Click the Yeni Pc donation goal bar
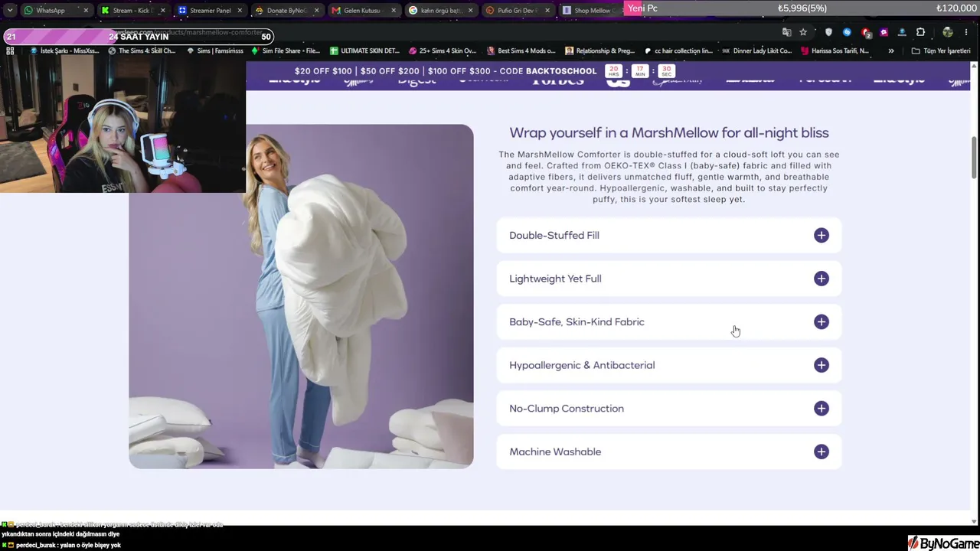 pyautogui.click(x=802, y=8)
